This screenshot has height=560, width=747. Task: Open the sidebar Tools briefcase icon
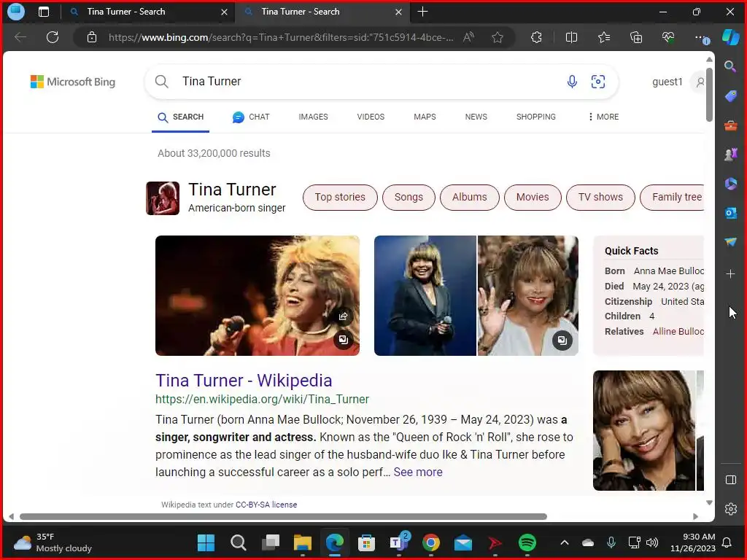point(730,125)
